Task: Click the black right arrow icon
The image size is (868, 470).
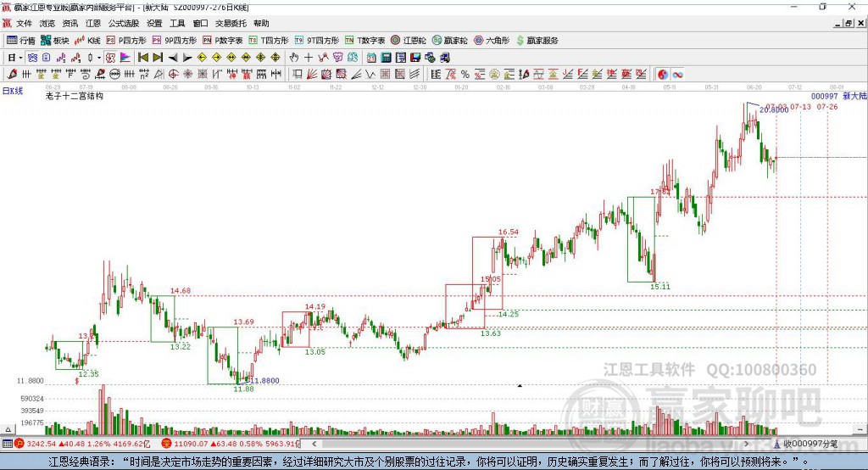Action: 187,58
